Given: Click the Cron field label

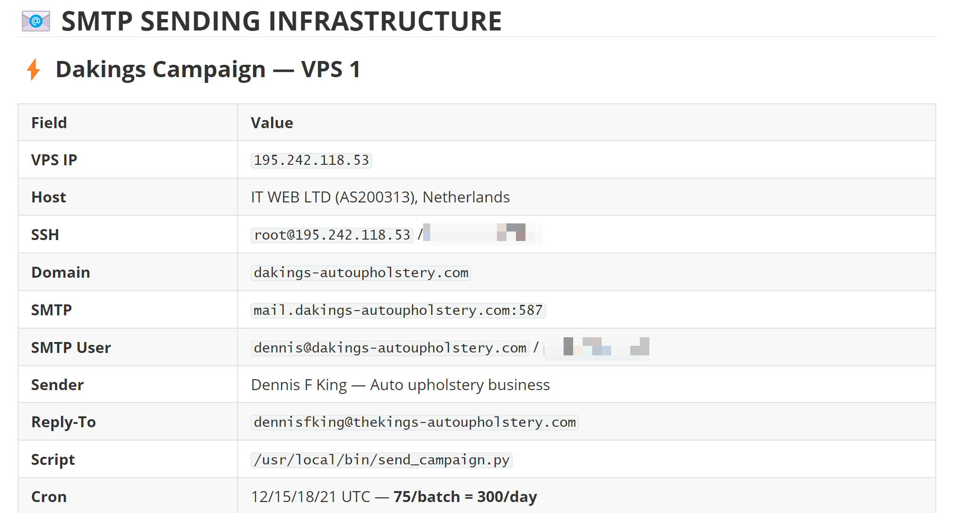Looking at the screenshot, I should pyautogui.click(x=49, y=497).
